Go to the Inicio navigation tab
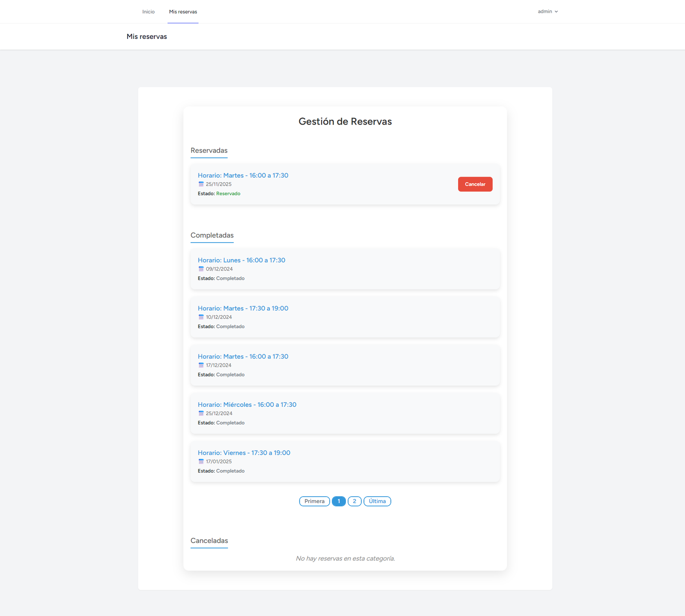The image size is (685, 616). [149, 12]
